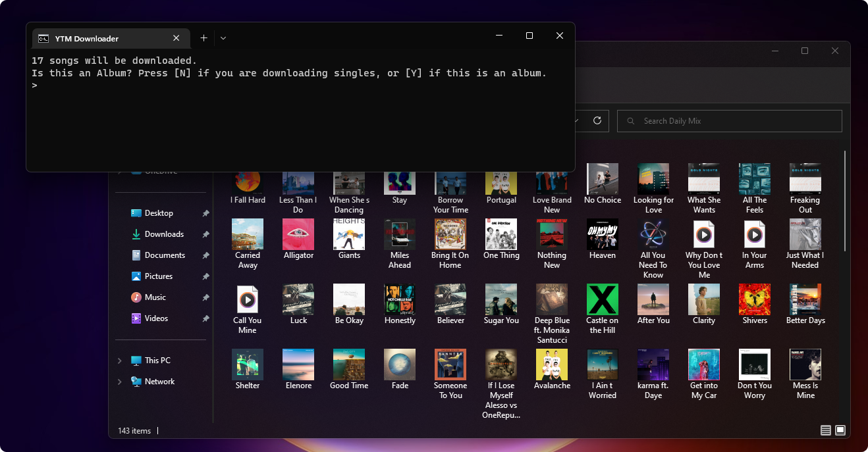Expand the This PC tree node

coord(119,361)
